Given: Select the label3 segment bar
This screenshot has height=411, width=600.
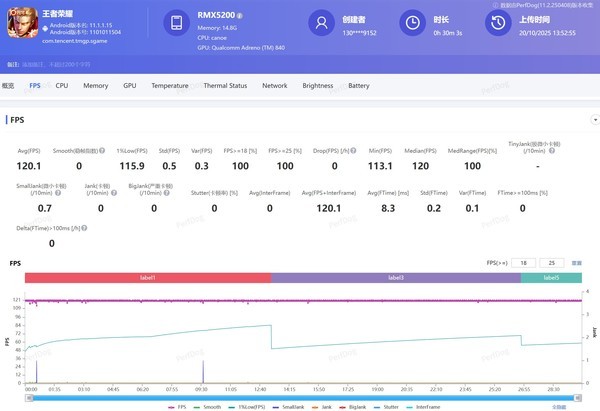Looking at the screenshot, I should click(x=395, y=277).
